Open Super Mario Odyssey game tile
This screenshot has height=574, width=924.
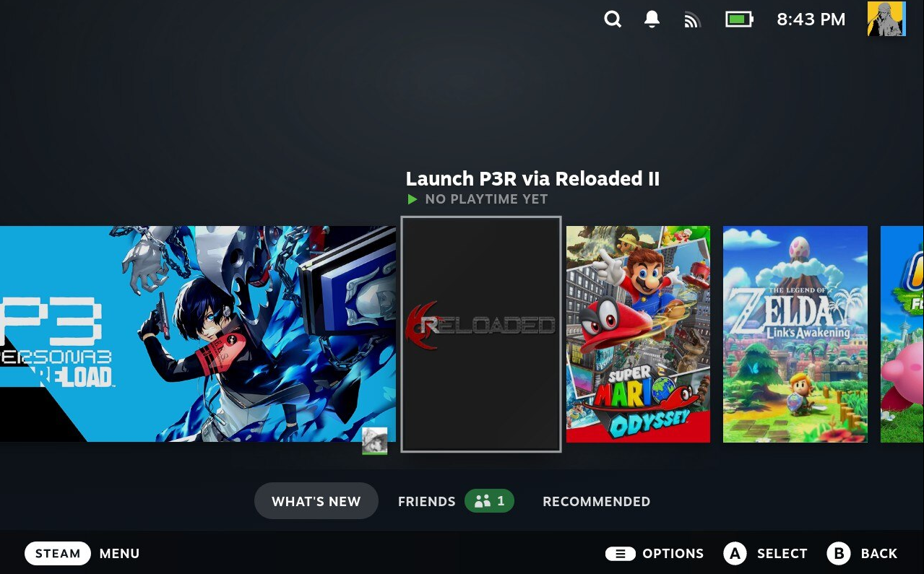click(638, 334)
